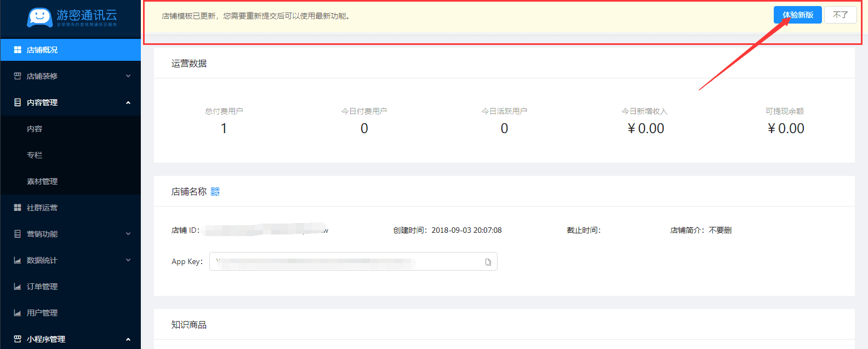Click the 订单管理 chart icon
The height and width of the screenshot is (349, 868).
[18, 287]
